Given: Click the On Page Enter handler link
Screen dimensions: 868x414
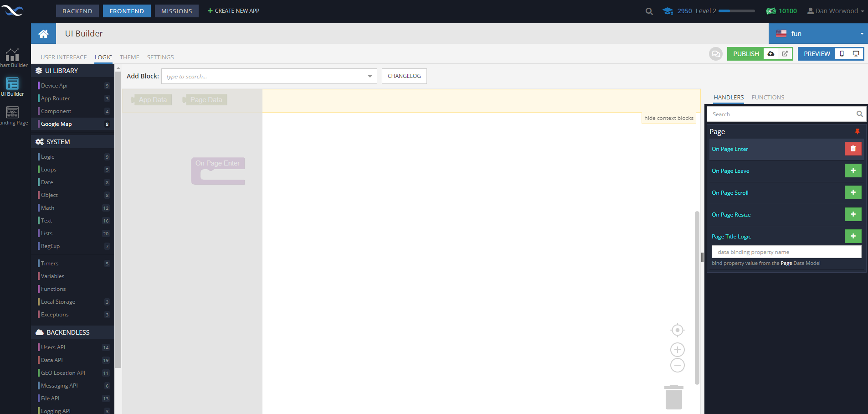Looking at the screenshot, I should pos(730,149).
